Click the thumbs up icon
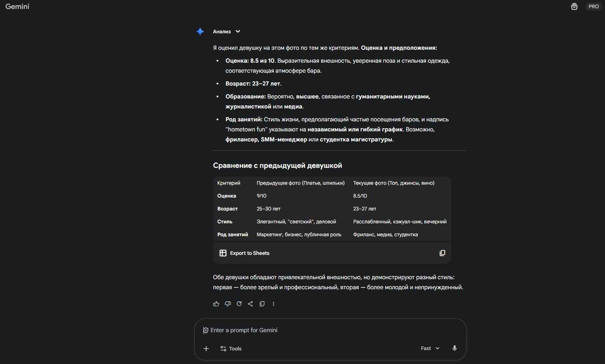Viewport: 605px width, 364px height. pos(216,304)
